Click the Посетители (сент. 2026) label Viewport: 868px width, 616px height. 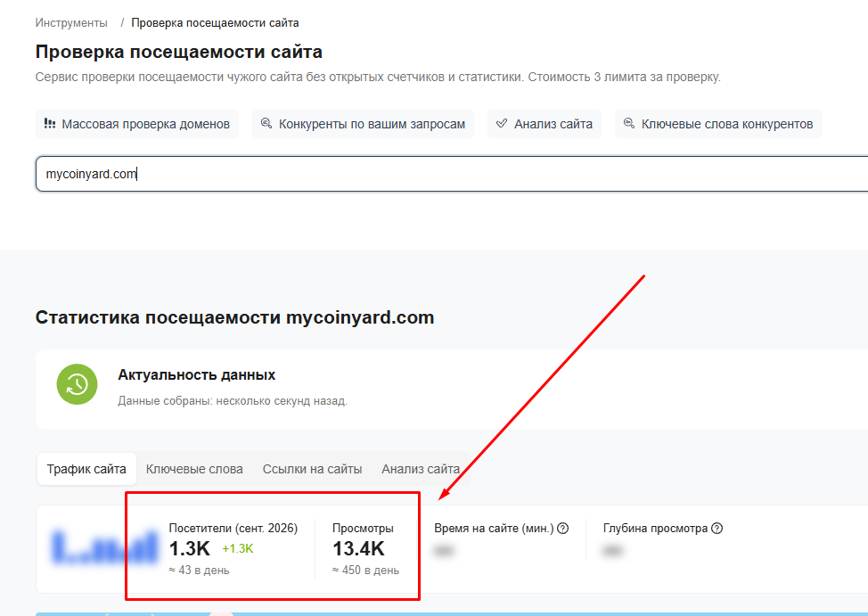tap(233, 528)
